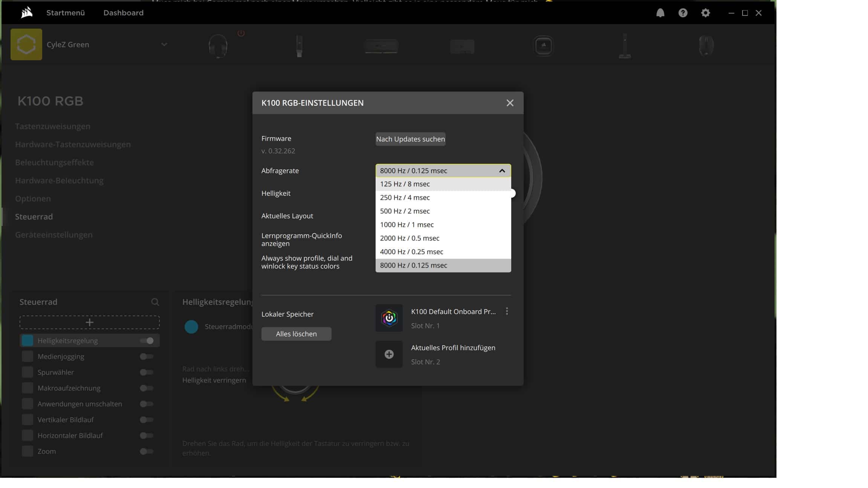The height and width of the screenshot is (488, 868).
Task: Enable Spurwähler switch
Action: (x=147, y=372)
